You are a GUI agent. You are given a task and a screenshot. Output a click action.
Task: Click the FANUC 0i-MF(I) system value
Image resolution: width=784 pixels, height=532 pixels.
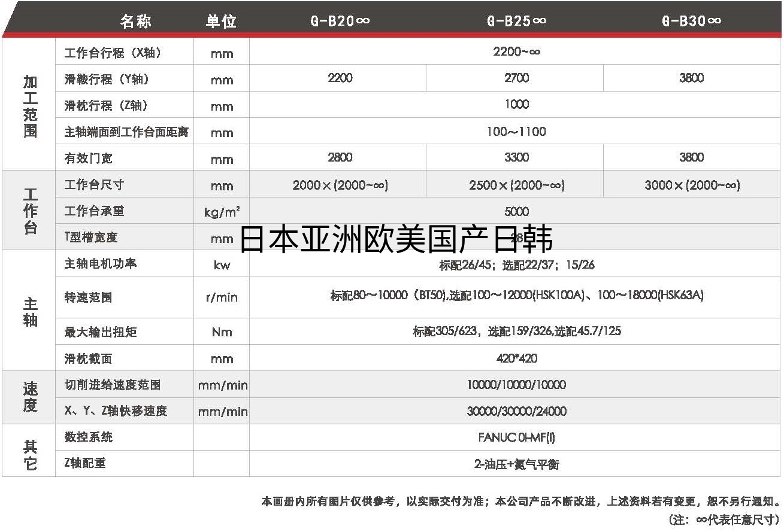coord(516,437)
